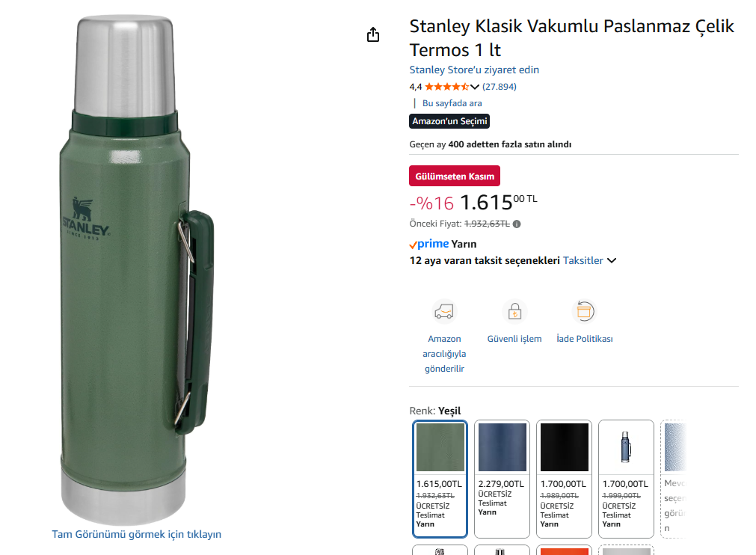Screen dimensions: 756x555
Task: Click the Amazon'un Seçimi badge
Action: (449, 121)
